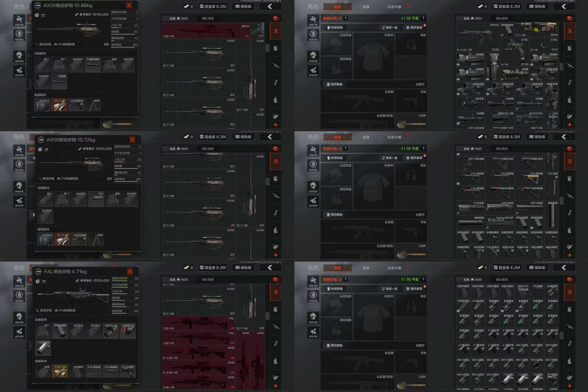588x392 pixels.
Task: Click the disassemble icon in AX50 10.88kg window
Action: coord(37,15)
